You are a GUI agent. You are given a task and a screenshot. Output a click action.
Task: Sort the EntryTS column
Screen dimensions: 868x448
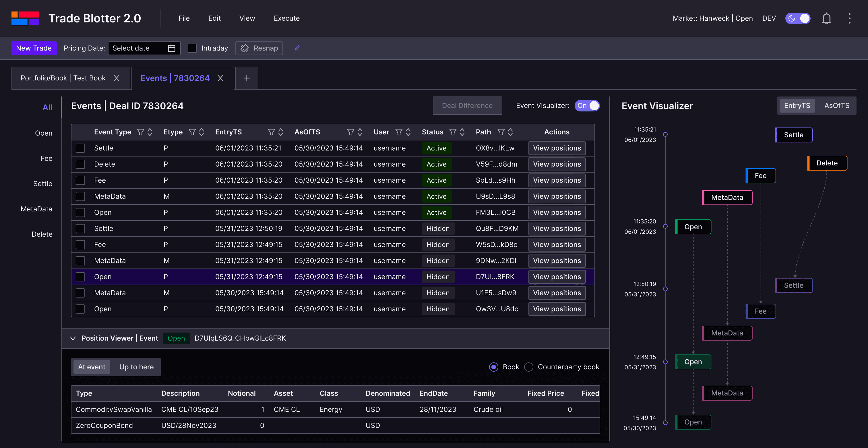280,132
